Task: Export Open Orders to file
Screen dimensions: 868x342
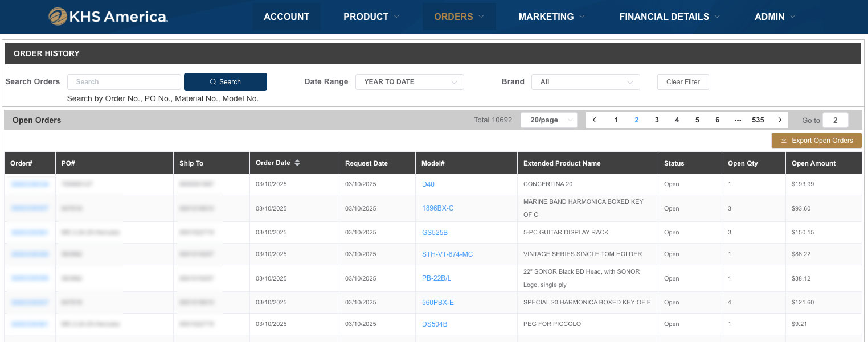Action: pos(816,141)
